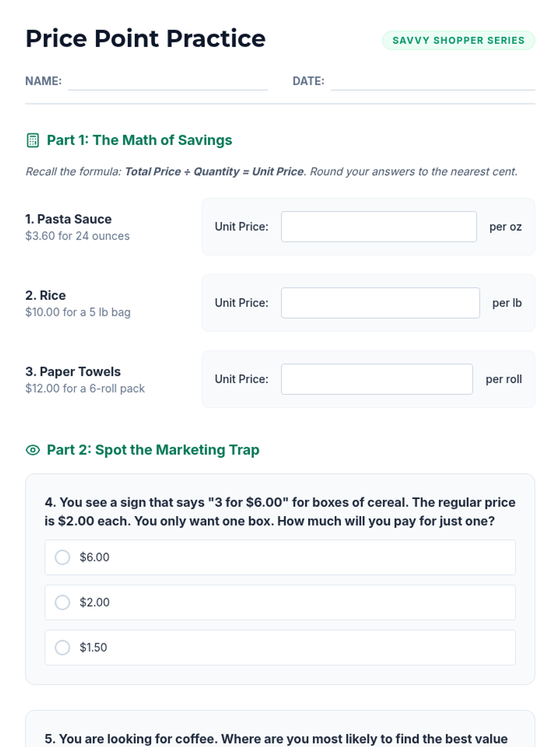560x747 pixels.
Task: Click the 'per oz' unit label
Action: tap(505, 227)
